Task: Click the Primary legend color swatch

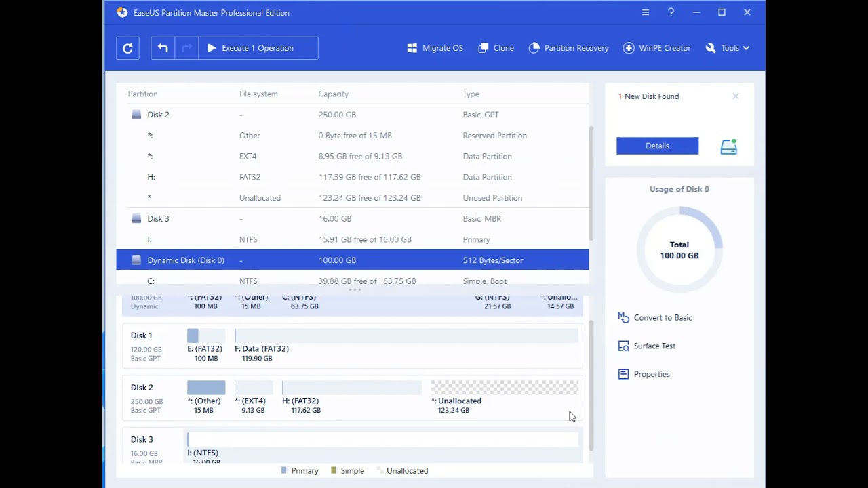Action: coord(284,470)
